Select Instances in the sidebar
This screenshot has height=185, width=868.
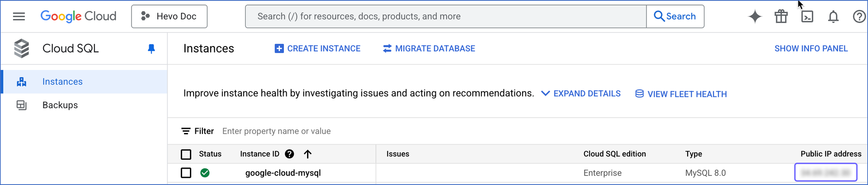(85, 81)
